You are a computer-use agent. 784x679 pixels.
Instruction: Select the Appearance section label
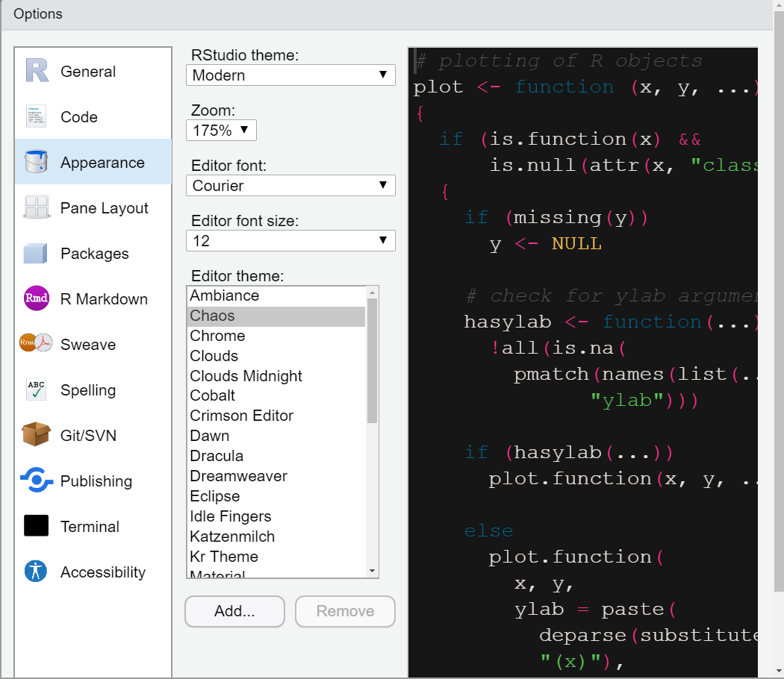[x=102, y=163]
